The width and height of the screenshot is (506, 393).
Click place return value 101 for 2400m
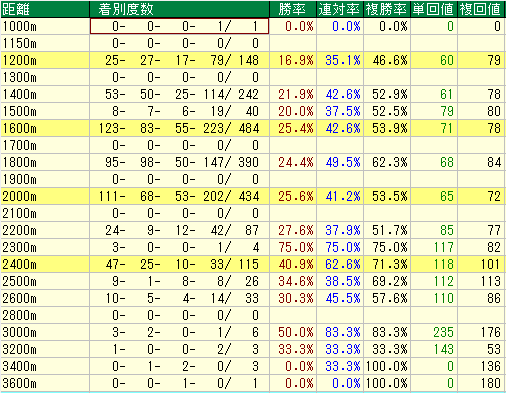491,264
